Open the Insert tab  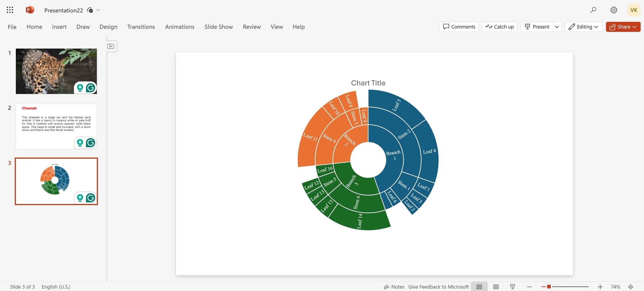tap(59, 27)
